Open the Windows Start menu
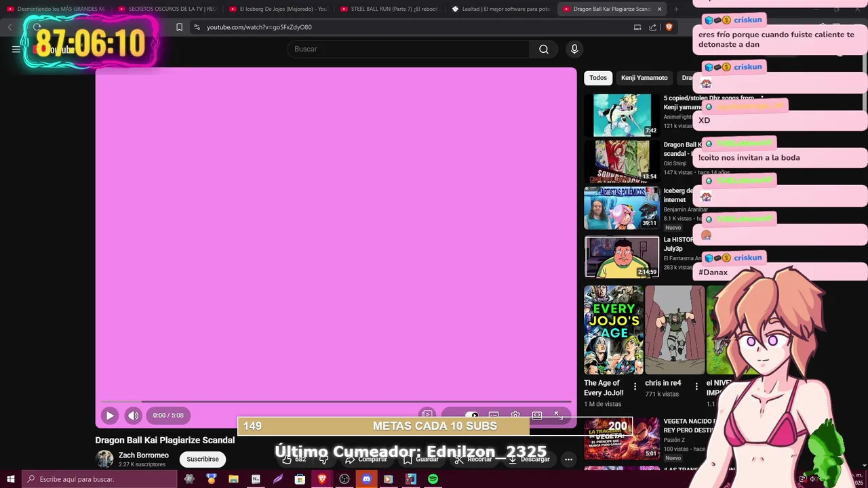This screenshot has height=488, width=868. click(x=11, y=479)
